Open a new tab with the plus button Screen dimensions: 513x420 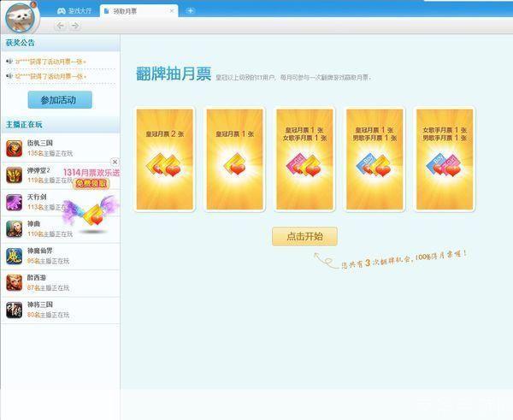(190, 11)
